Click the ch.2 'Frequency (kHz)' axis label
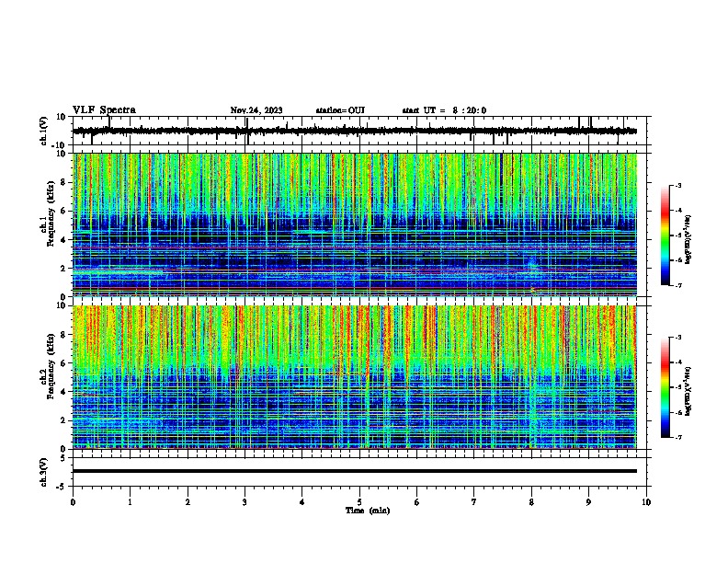 click(51, 365)
